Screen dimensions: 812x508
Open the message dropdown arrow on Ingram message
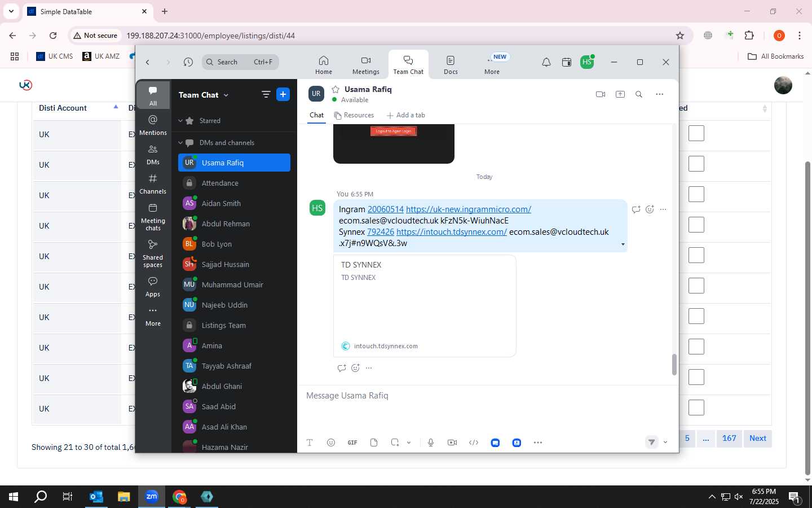(623, 244)
